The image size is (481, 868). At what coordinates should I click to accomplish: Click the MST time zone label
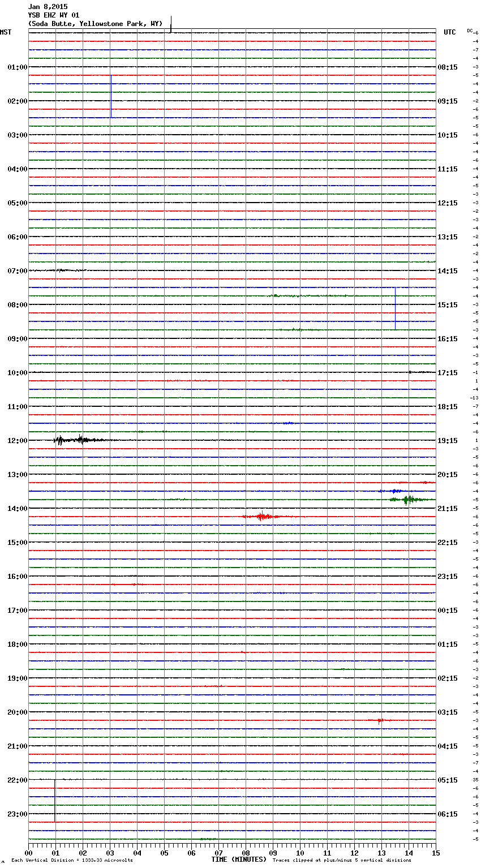pyautogui.click(x=6, y=32)
